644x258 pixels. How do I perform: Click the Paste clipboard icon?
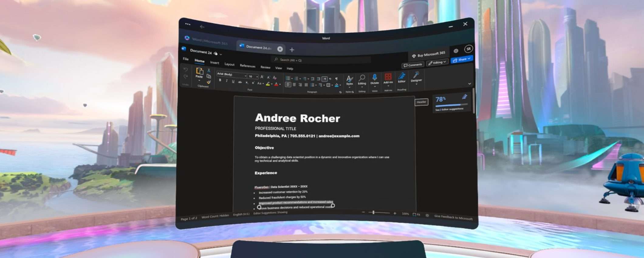(x=199, y=71)
